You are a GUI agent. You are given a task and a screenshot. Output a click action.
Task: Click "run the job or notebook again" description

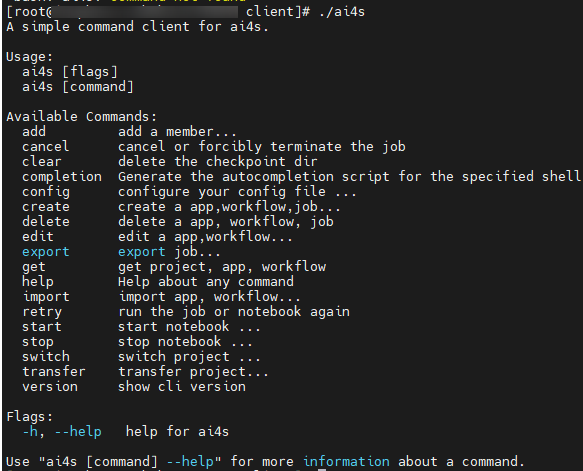(234, 312)
